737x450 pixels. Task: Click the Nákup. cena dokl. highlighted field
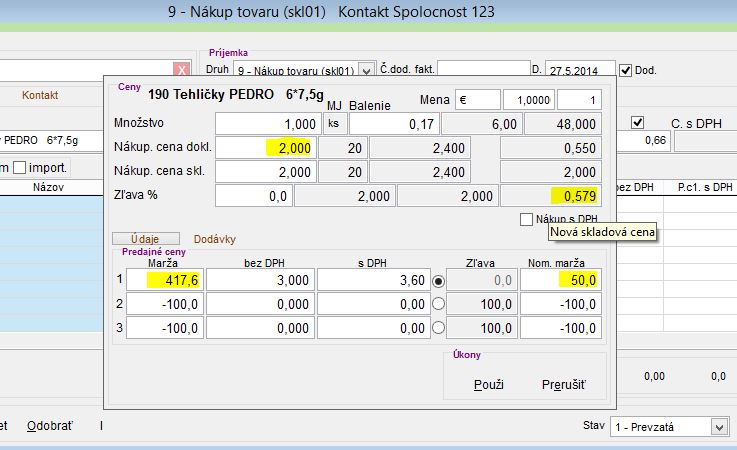click(268, 147)
